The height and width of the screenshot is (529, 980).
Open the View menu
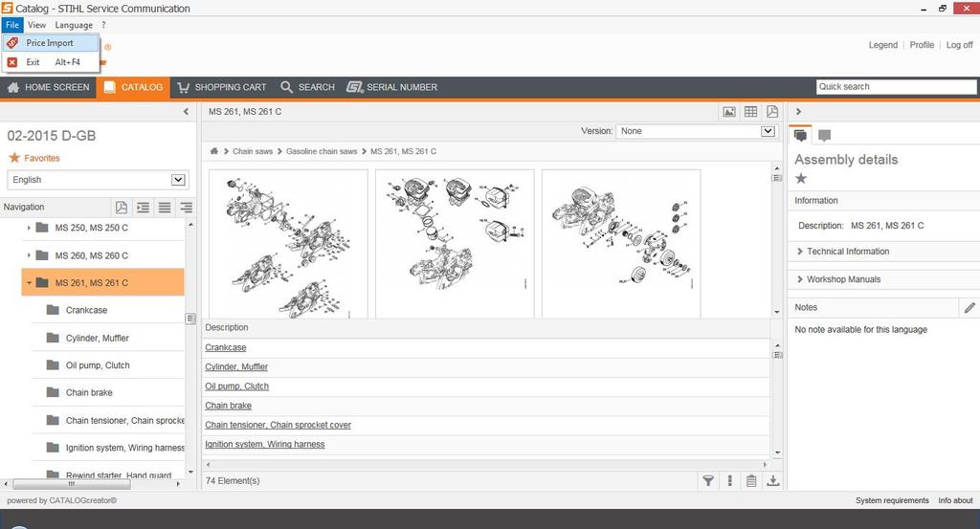click(37, 25)
